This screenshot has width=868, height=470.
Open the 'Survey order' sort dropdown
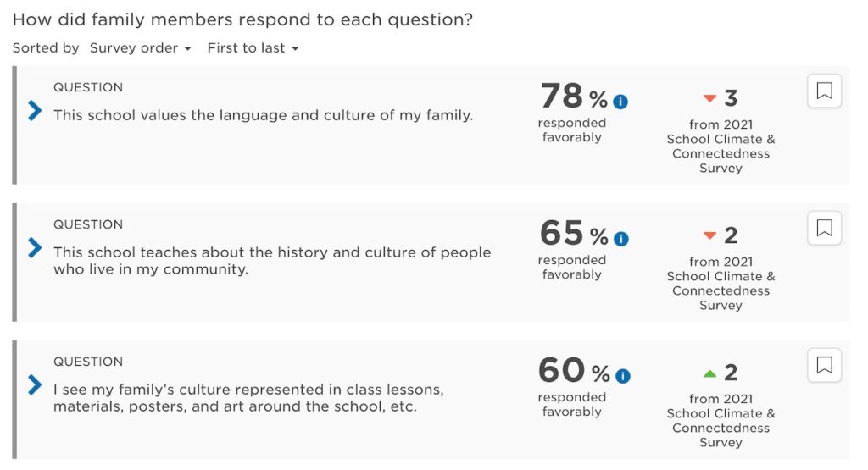click(141, 48)
